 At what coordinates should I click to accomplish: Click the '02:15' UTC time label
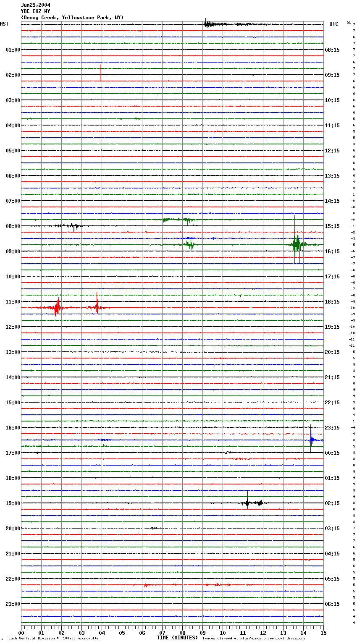(x=332, y=503)
